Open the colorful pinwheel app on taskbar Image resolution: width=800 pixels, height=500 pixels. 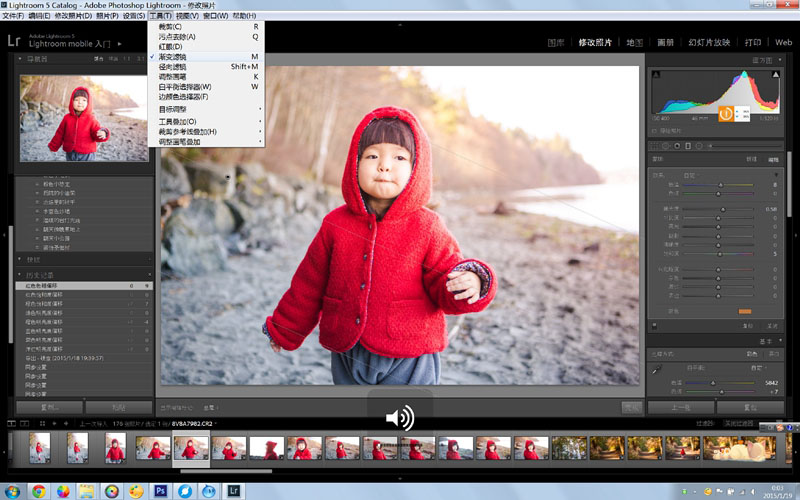63,491
